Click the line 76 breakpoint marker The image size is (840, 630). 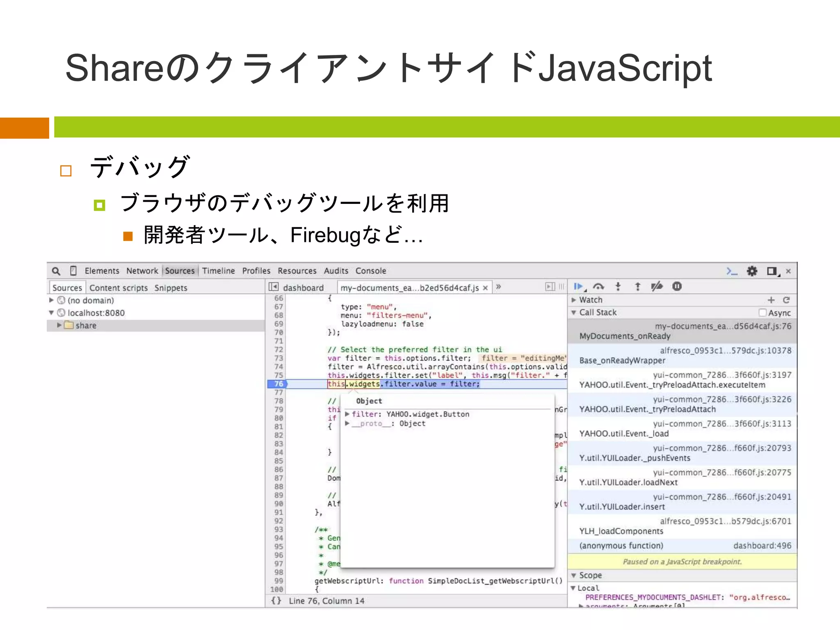[x=278, y=384]
